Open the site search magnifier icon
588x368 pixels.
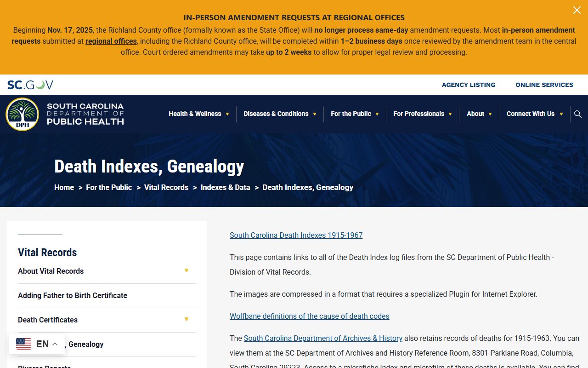click(x=578, y=114)
